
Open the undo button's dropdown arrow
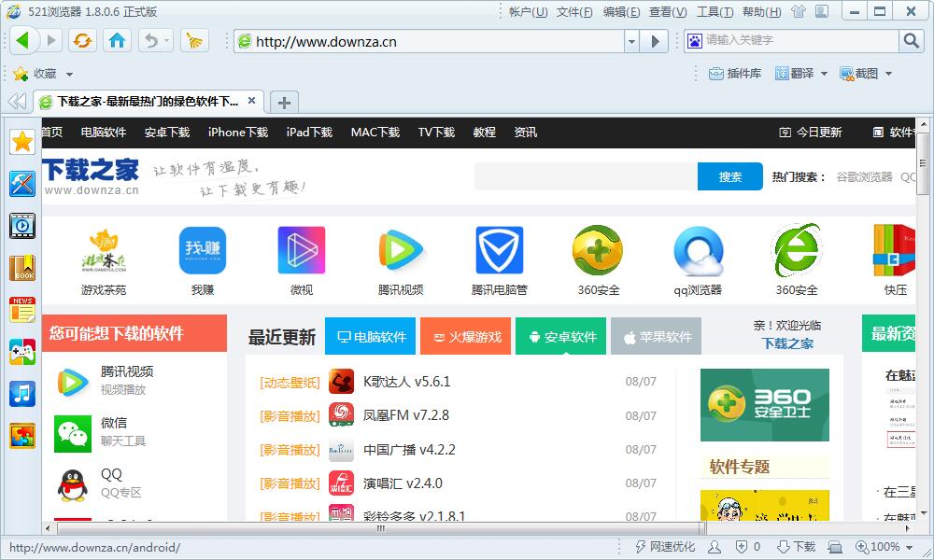click(167, 40)
